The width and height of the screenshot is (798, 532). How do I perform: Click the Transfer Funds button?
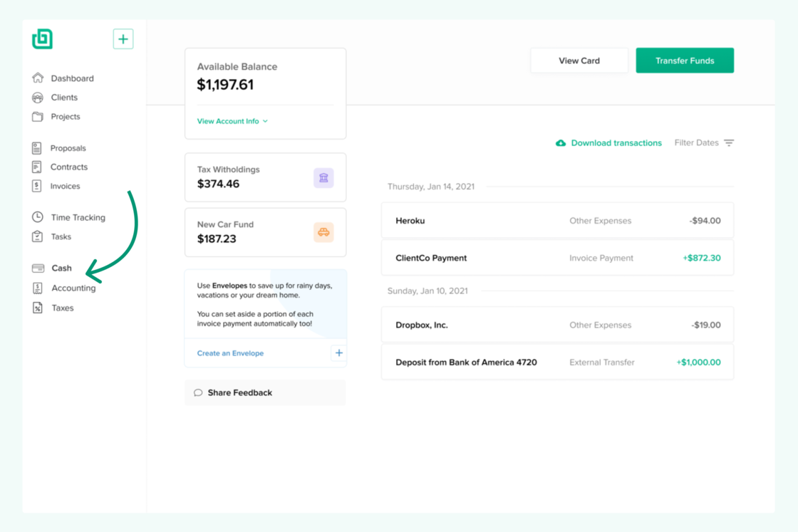click(x=685, y=61)
